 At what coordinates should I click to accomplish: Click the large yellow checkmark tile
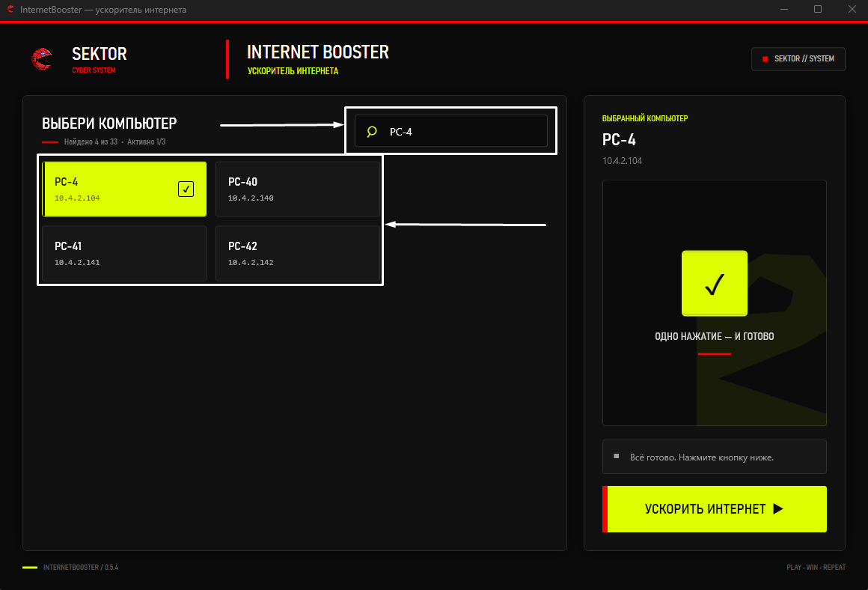click(x=714, y=283)
